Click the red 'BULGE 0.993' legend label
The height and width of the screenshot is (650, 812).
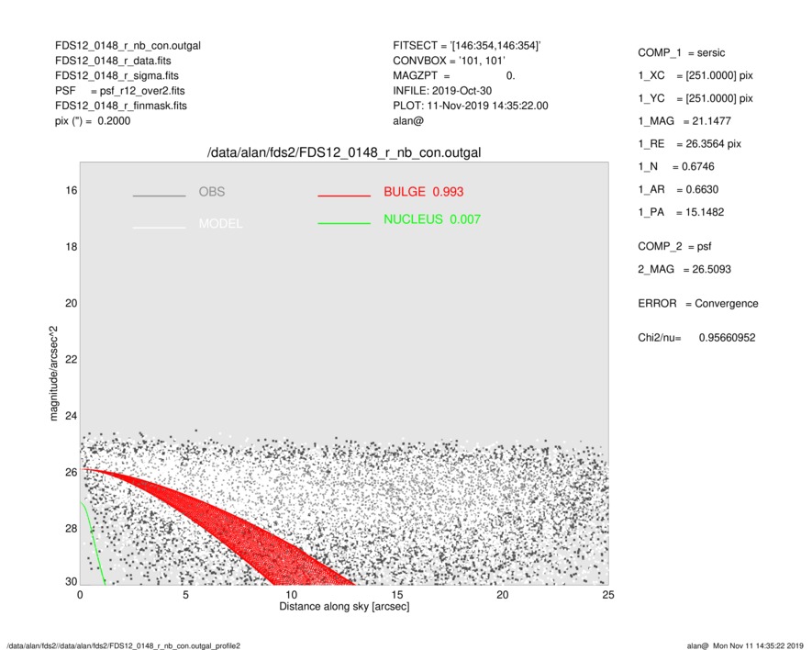(x=424, y=192)
